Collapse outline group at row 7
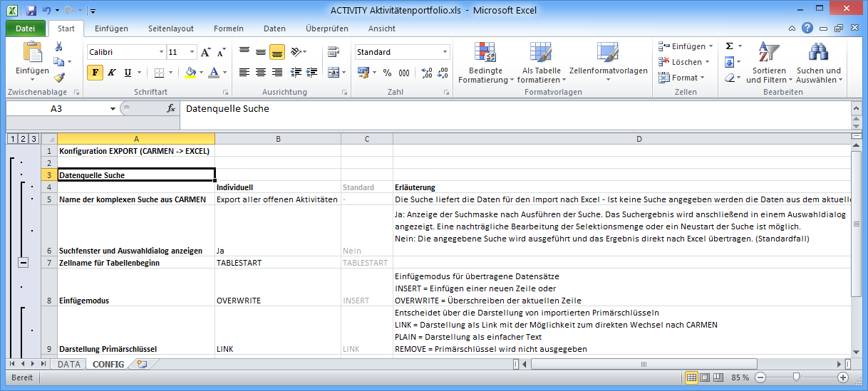The width and height of the screenshot is (868, 391). 23,263
